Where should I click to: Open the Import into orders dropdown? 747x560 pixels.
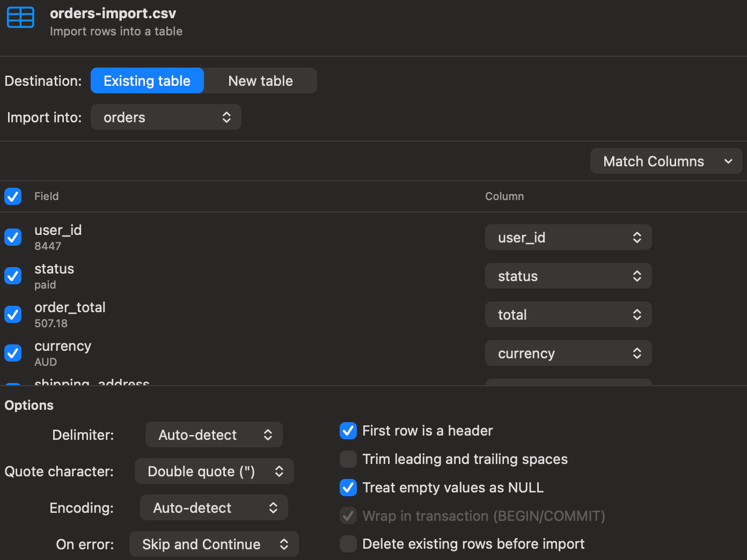pos(166,117)
